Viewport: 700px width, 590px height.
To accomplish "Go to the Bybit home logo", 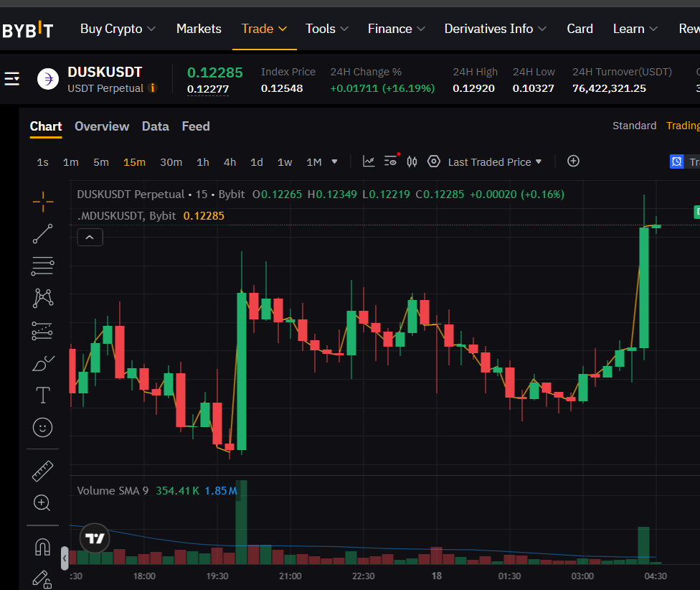I will pos(28,29).
